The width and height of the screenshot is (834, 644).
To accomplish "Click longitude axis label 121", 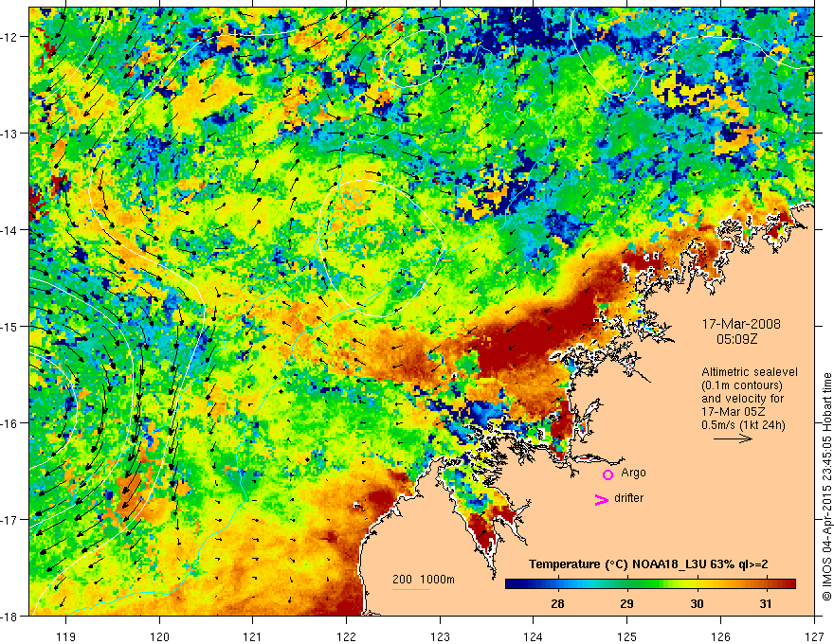I will pyautogui.click(x=253, y=636).
